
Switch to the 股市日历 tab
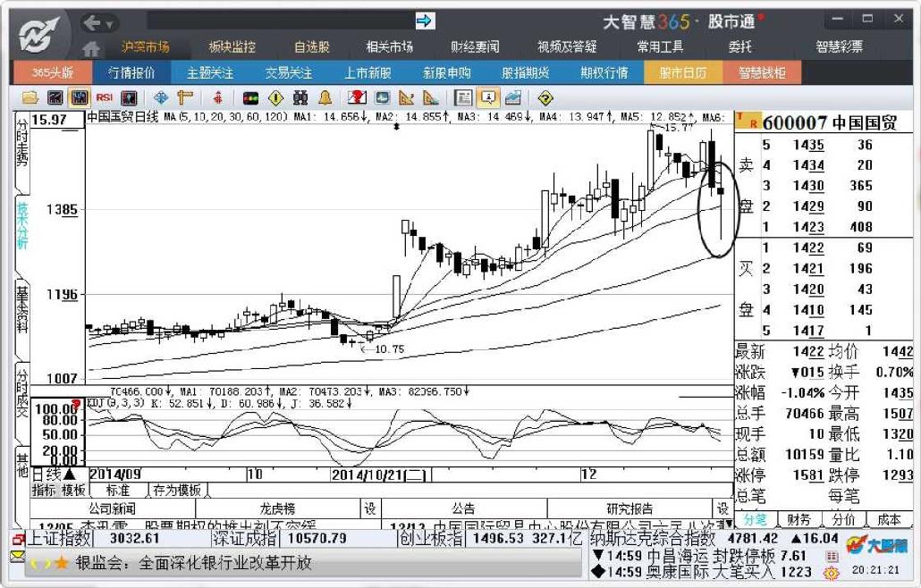(683, 72)
